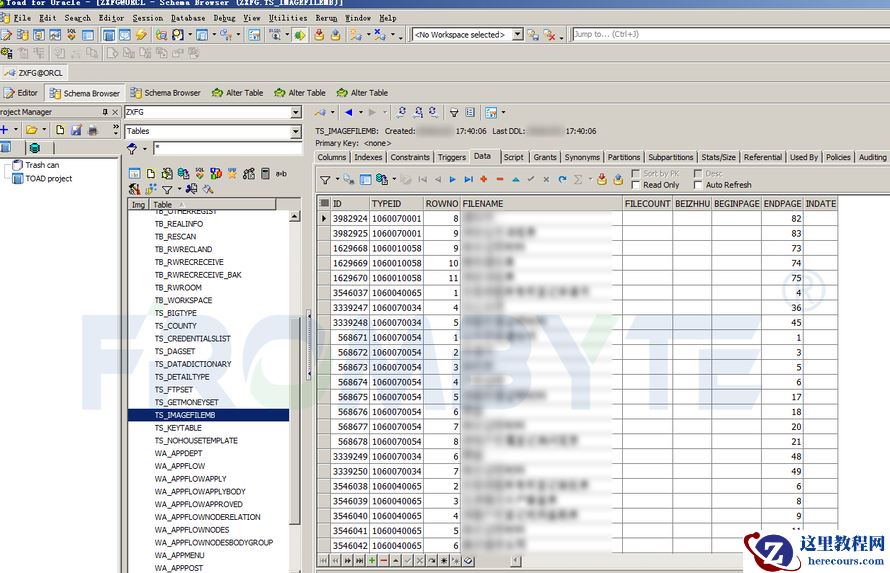890x573 pixels.
Task: Click the rename a•b icon in object toolbar
Action: 281,173
